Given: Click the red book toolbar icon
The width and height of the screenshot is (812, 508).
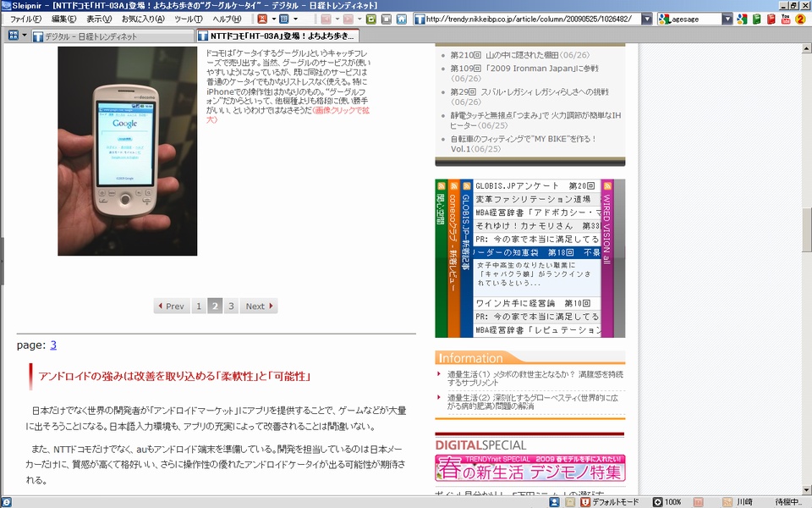Looking at the screenshot, I should [771, 19].
